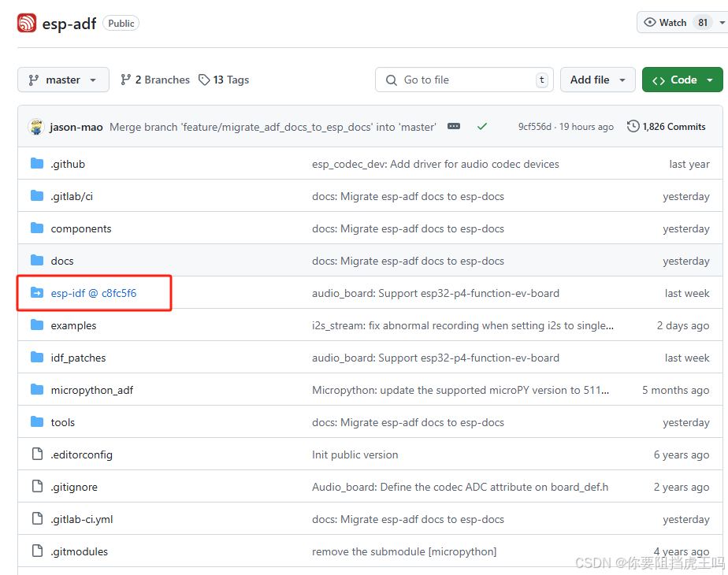Open the .editorconfig file name
This screenshot has height=575, width=728.
tap(81, 454)
